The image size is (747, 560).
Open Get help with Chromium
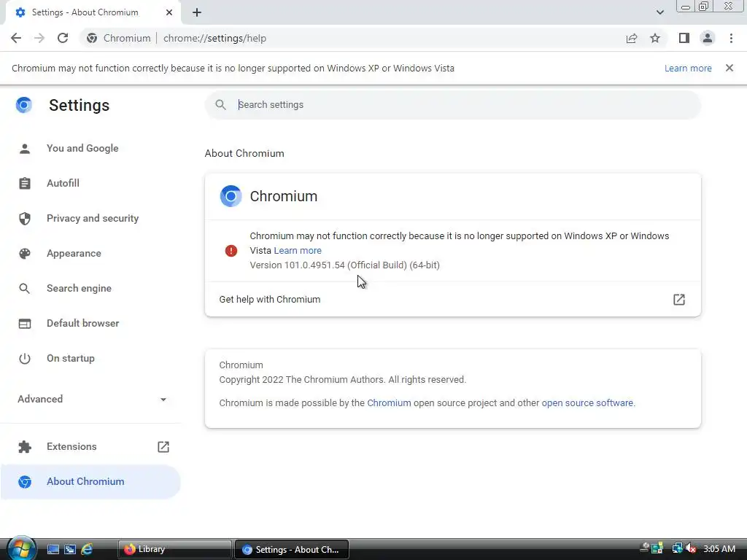(x=452, y=300)
